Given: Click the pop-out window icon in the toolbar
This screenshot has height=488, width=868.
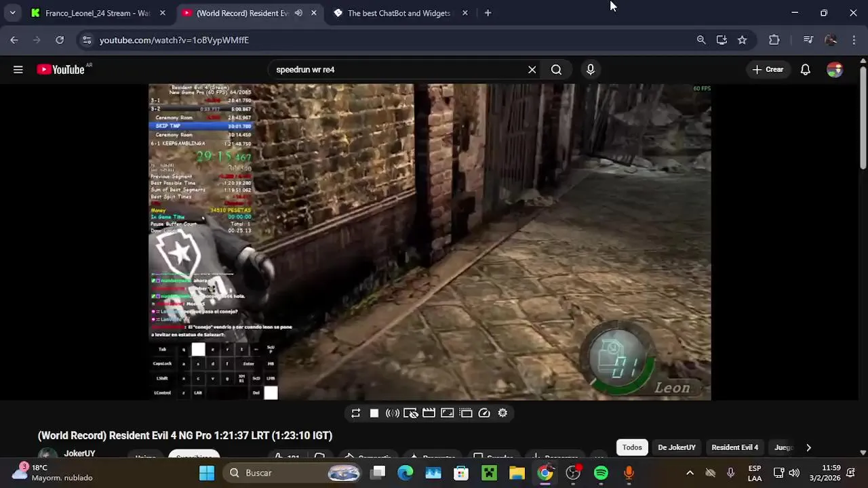Looking at the screenshot, I should (465, 413).
